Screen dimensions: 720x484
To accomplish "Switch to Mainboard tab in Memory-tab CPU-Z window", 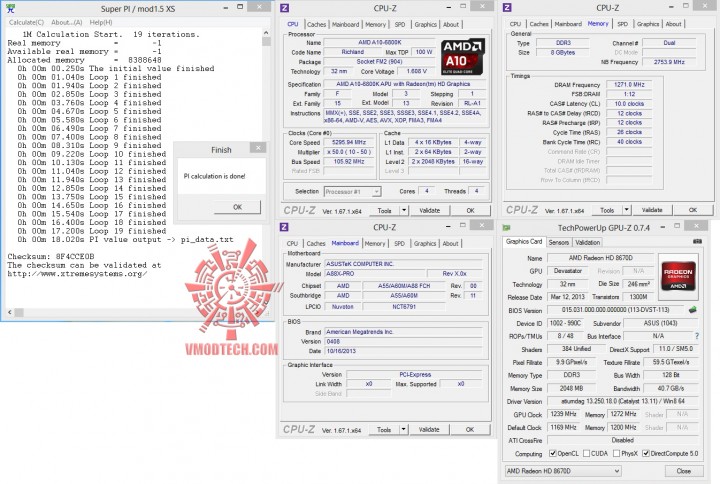I will pos(568,24).
